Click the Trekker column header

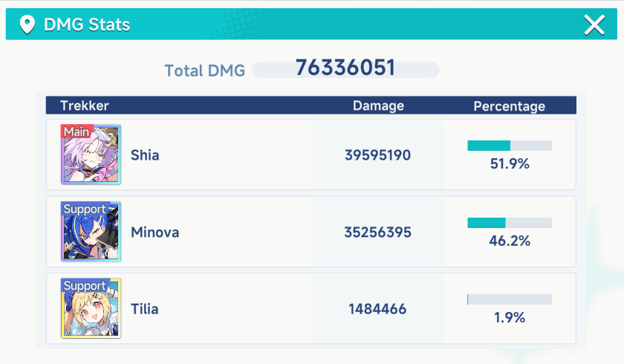[85, 106]
